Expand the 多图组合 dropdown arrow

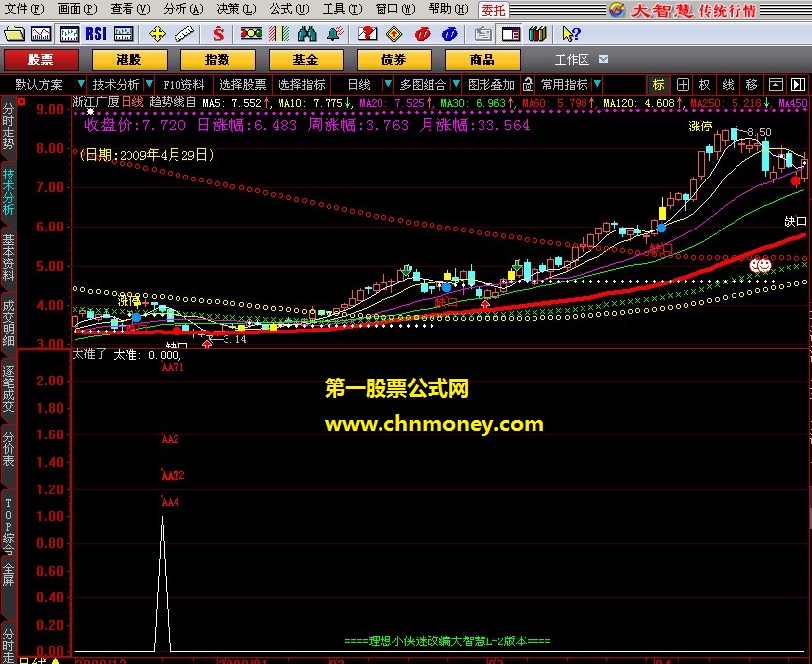pos(456,84)
